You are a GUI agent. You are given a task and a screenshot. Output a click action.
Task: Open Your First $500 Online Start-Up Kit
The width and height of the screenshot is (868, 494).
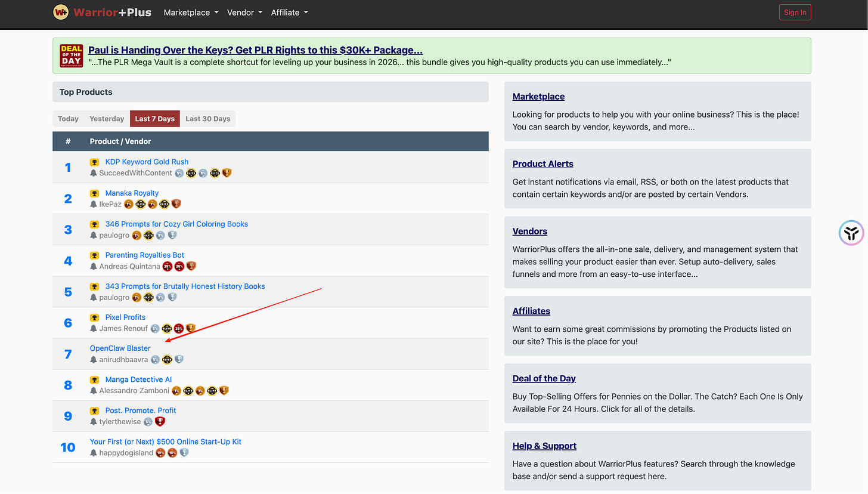tap(166, 442)
